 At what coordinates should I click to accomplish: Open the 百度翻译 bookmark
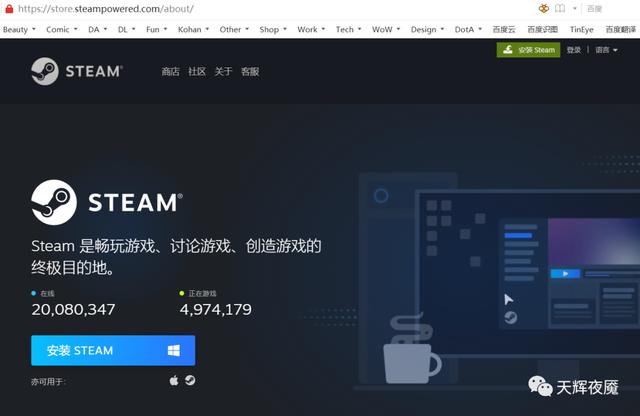click(621, 29)
